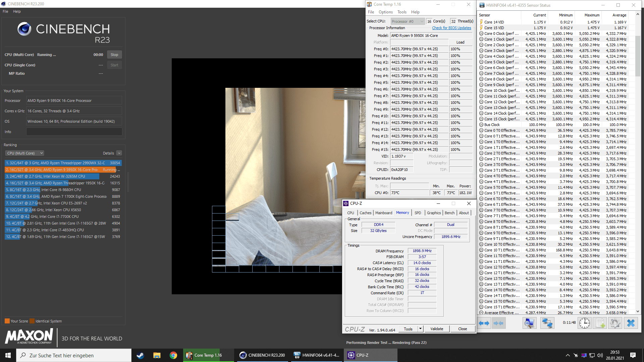This screenshot has height=362, width=644.
Task: Open Processor #0 dropdown in Core Temp
Action: click(408, 21)
